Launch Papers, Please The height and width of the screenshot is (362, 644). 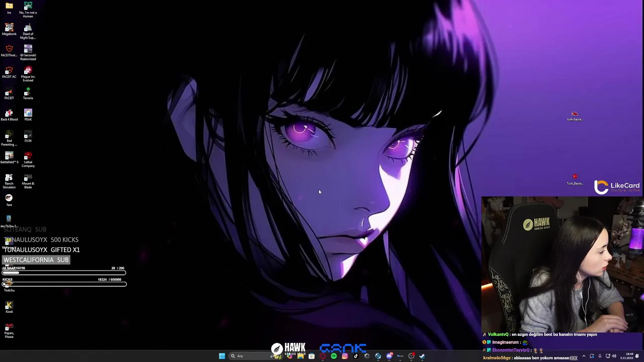click(9, 331)
